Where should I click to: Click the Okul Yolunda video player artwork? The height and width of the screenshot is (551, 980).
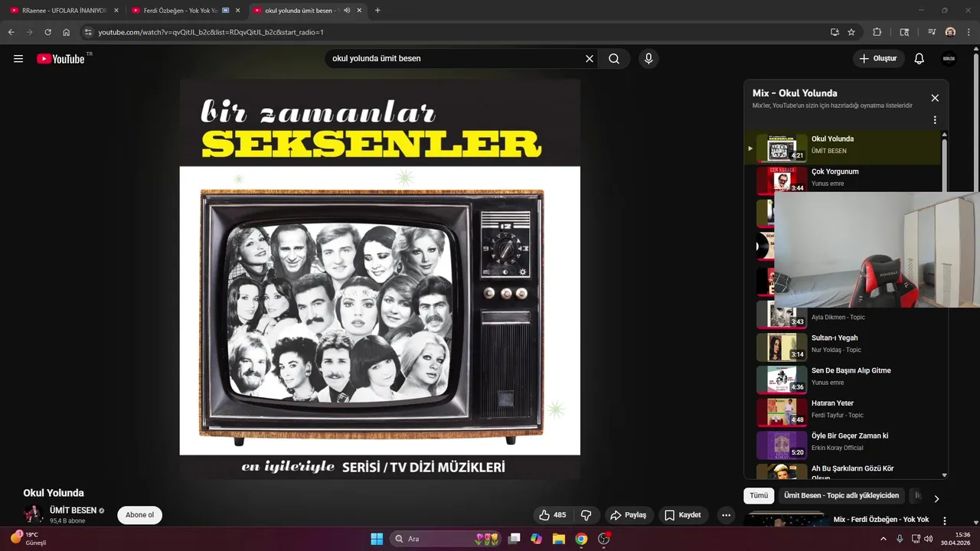point(380,279)
